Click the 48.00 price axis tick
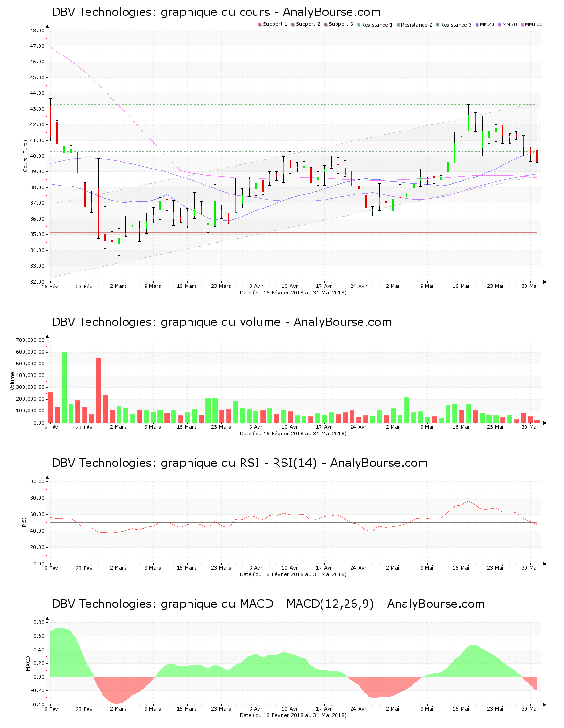564x728 pixels. coord(37,31)
